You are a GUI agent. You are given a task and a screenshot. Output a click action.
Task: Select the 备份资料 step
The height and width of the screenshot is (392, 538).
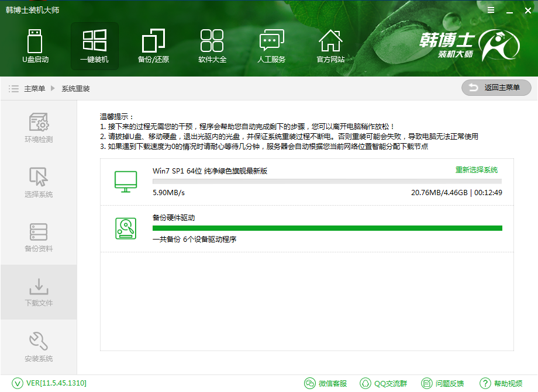[39, 238]
